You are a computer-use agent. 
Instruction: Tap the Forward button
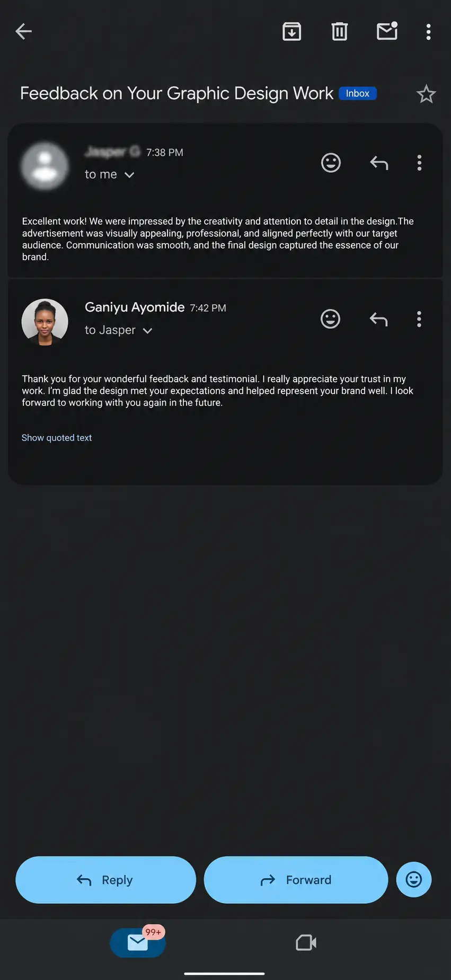[296, 880]
